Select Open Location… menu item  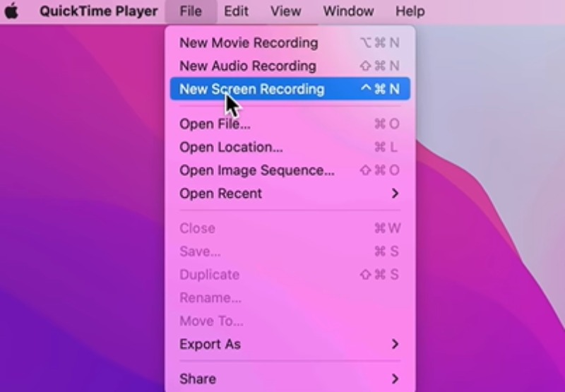click(290, 147)
